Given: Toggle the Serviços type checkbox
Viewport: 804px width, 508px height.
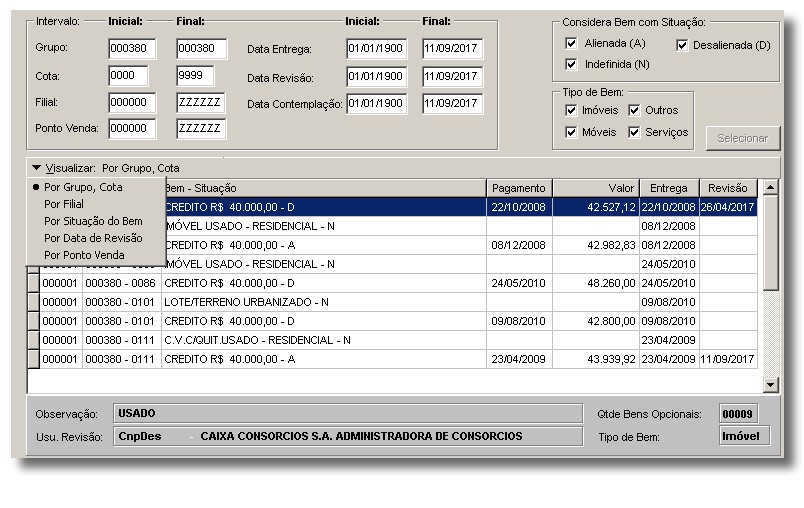Looking at the screenshot, I should tap(634, 132).
